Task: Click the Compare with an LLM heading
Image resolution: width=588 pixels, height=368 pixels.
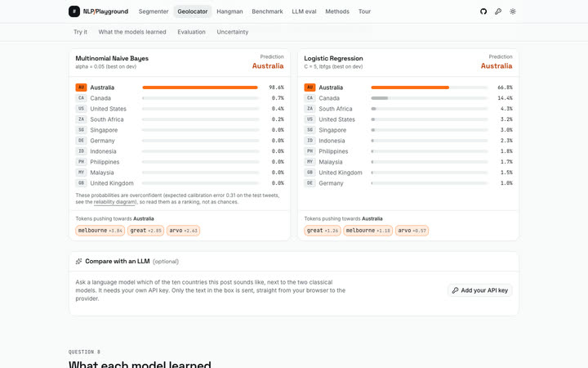Action: click(118, 262)
